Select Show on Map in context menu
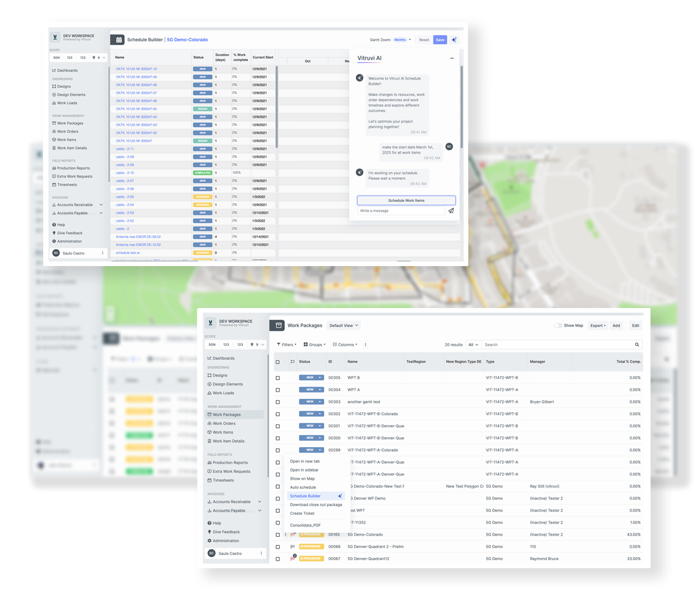Image resolution: width=699 pixels, height=616 pixels. point(302,479)
